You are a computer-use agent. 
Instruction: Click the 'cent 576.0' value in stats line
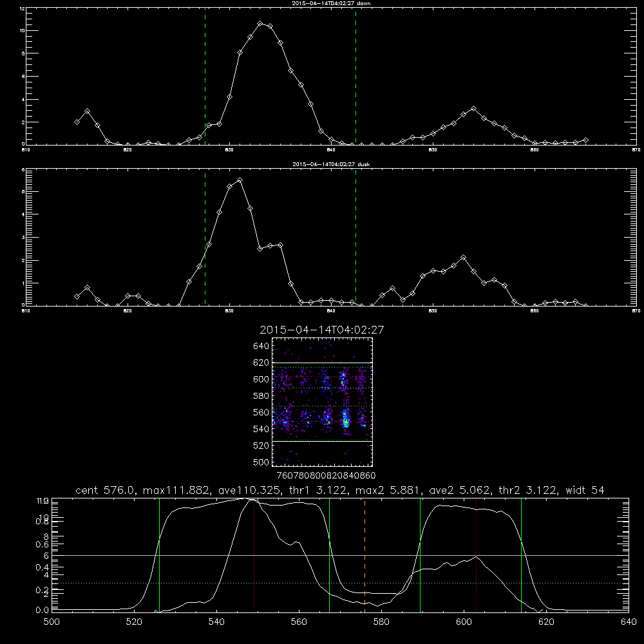point(104,490)
